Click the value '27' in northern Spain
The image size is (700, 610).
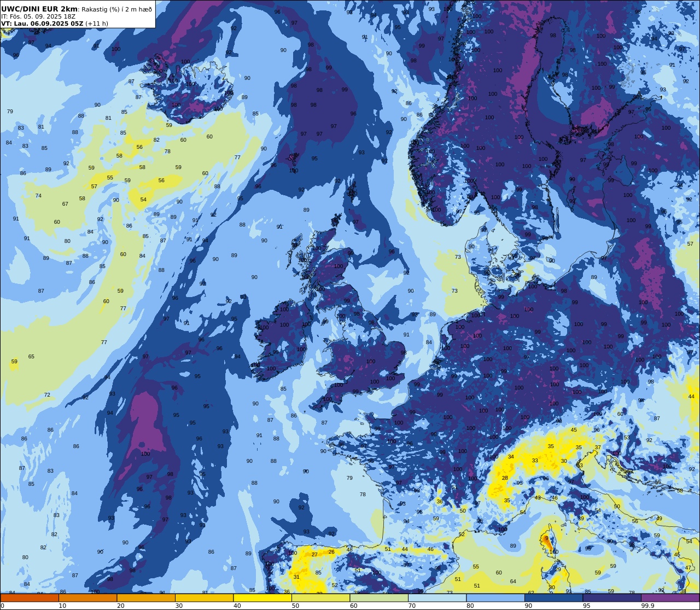[x=314, y=555]
